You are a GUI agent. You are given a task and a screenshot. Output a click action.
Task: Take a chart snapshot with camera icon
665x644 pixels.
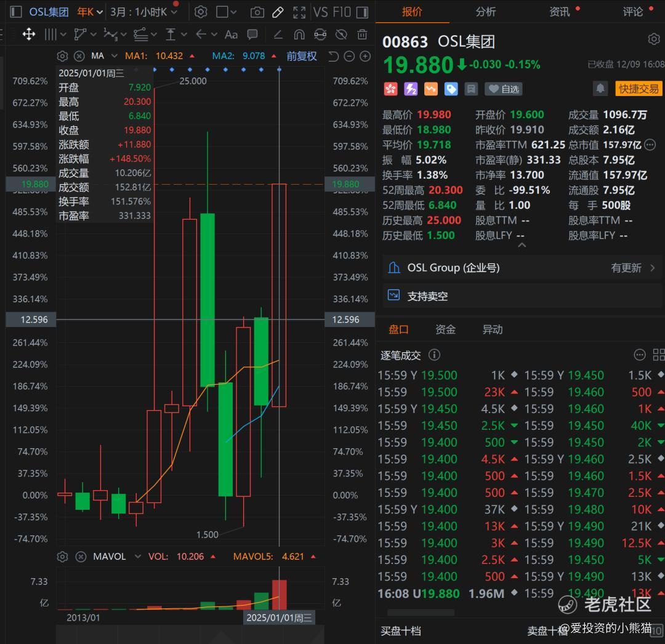pos(257,12)
